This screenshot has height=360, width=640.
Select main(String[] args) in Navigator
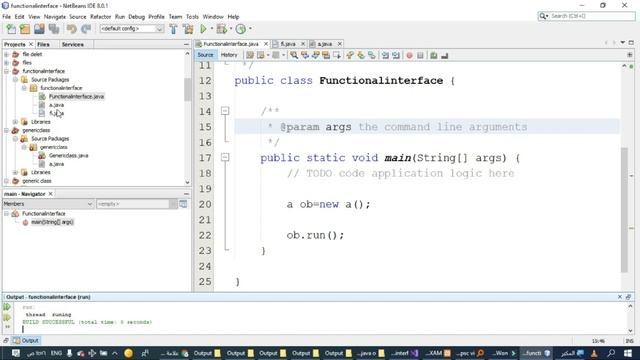coord(52,222)
